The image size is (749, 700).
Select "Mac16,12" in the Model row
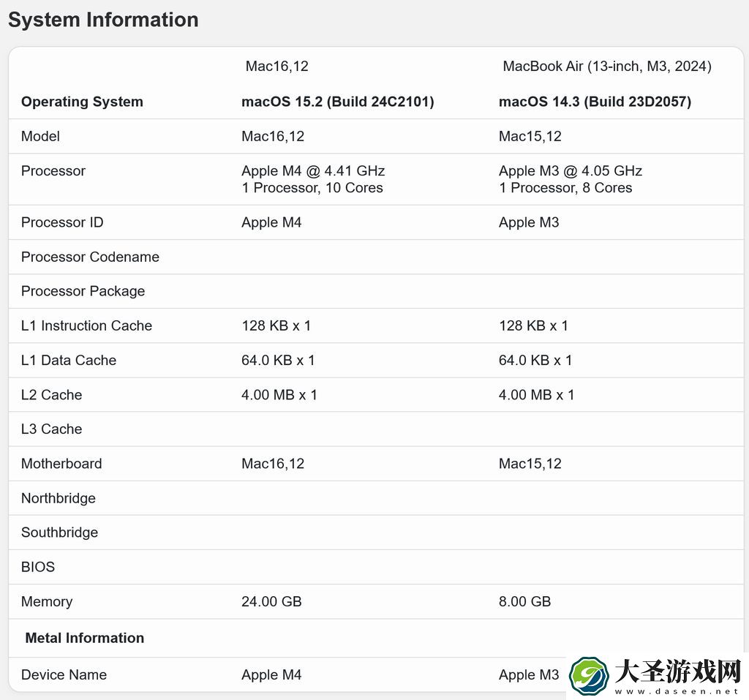coord(273,136)
